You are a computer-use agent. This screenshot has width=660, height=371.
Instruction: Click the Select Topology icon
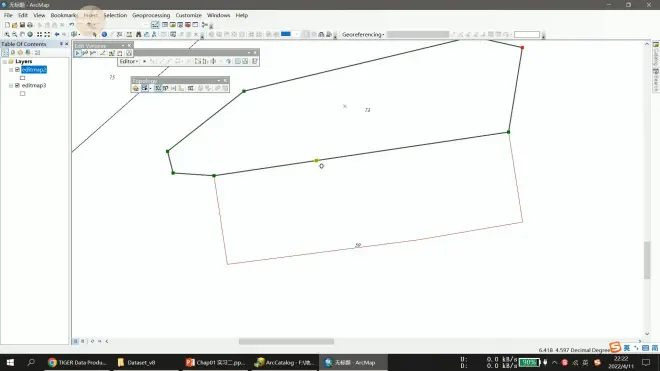click(x=136, y=88)
